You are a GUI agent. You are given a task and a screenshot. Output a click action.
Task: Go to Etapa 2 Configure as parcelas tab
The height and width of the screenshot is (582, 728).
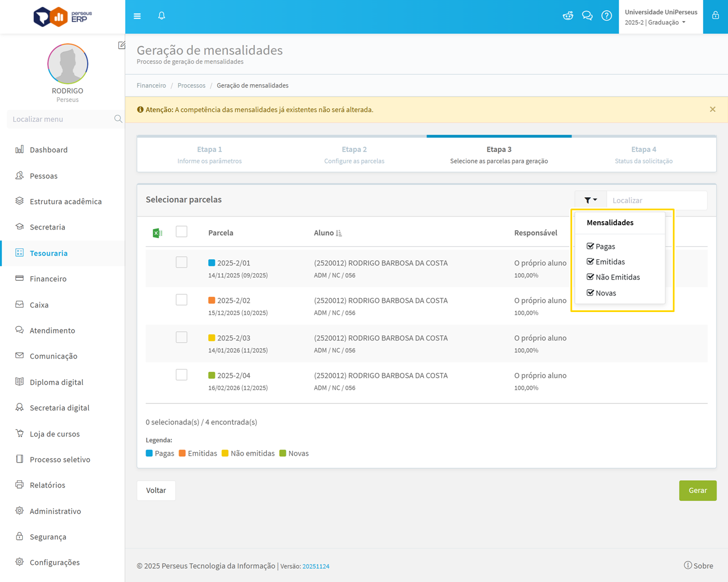pyautogui.click(x=354, y=155)
